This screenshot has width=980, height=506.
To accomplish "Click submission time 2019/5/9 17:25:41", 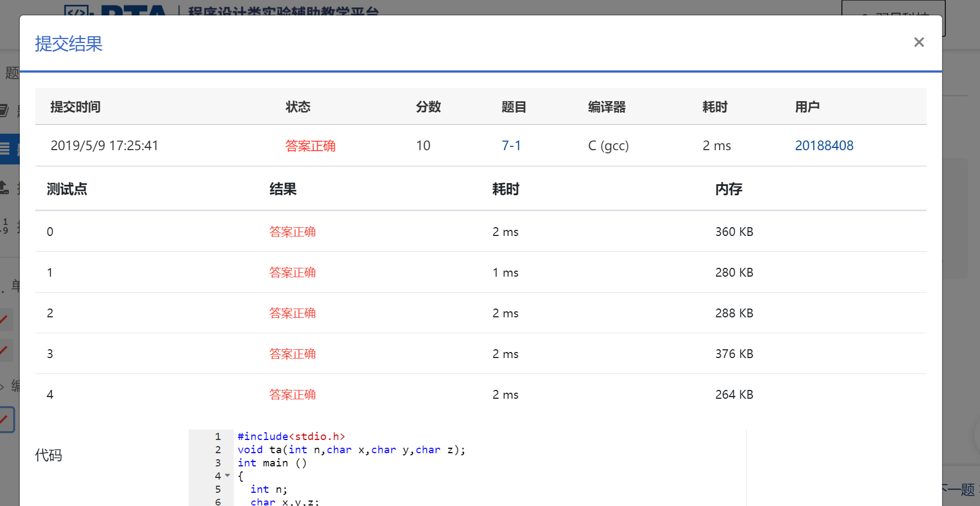I will (x=105, y=146).
